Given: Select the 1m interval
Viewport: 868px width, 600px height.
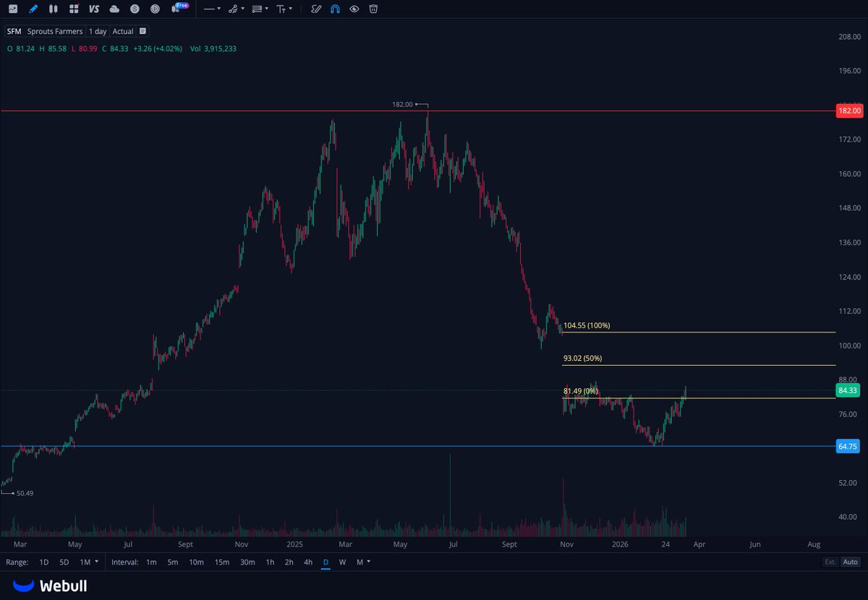Looking at the screenshot, I should 151,562.
